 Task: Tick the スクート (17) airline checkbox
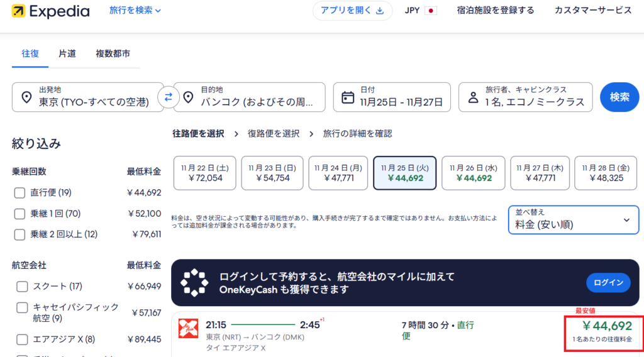point(22,287)
